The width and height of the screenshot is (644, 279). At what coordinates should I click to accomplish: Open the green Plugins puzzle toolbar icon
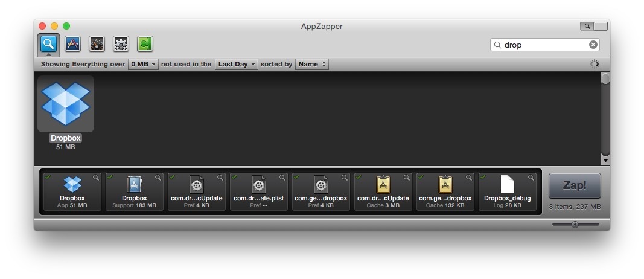pos(145,43)
